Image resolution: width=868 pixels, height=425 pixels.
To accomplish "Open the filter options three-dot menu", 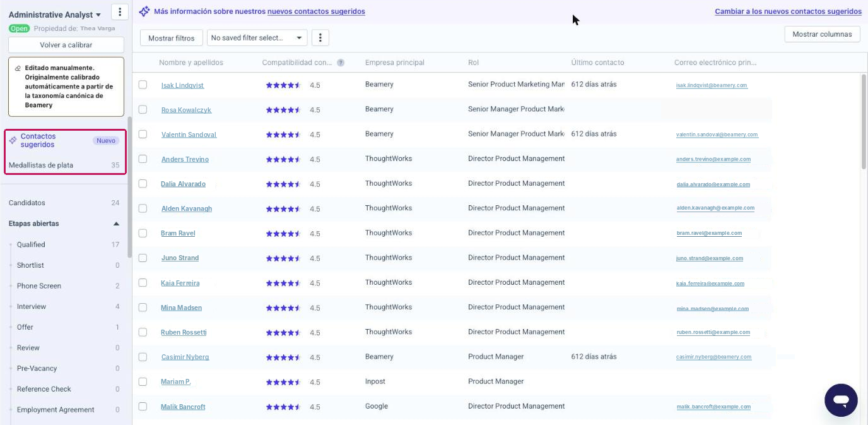I will [320, 38].
